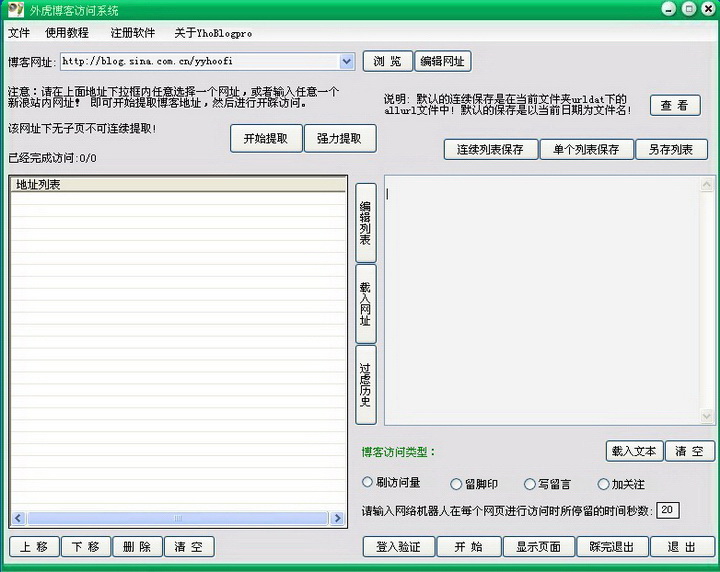Click the vertical 过虑历史 button
The height and width of the screenshot is (572, 720).
[366, 385]
